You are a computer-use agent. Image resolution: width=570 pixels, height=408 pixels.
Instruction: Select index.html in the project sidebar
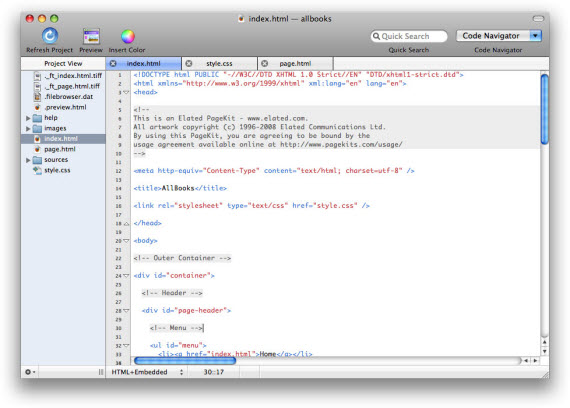click(x=63, y=139)
